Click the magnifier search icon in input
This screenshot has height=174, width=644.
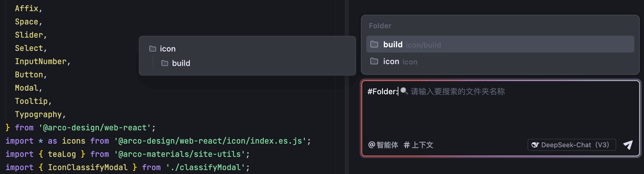point(404,91)
